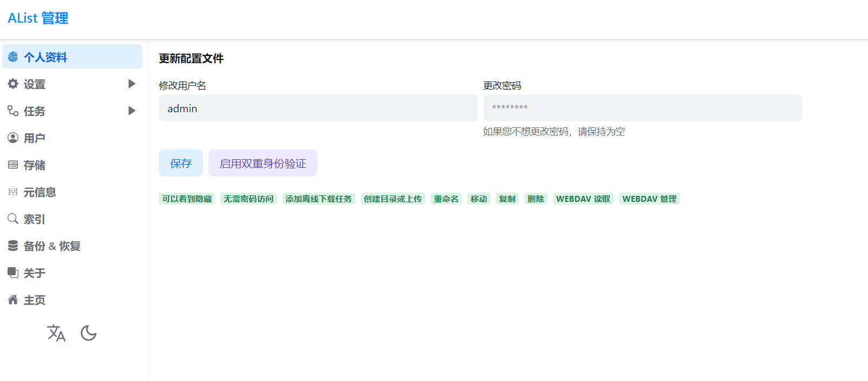
Task: Go to the 索引 page
Action: [x=72, y=219]
